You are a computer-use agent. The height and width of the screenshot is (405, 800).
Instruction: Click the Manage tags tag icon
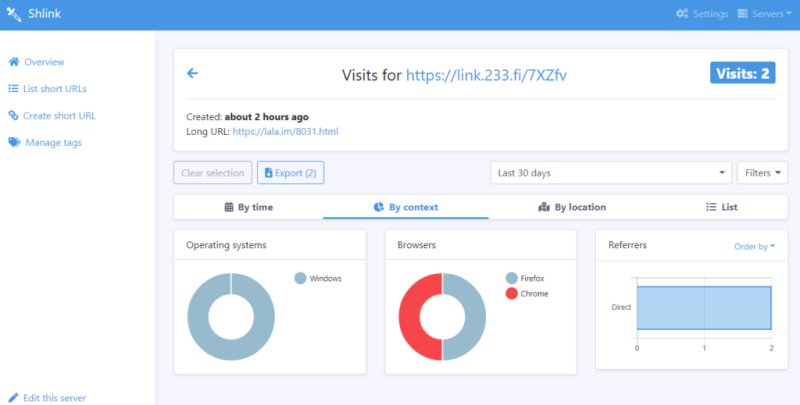click(14, 142)
